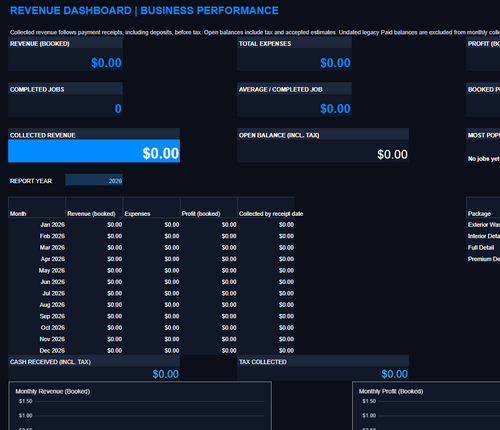
Task: Click the Jan 2026 month cell
Action: point(37,225)
